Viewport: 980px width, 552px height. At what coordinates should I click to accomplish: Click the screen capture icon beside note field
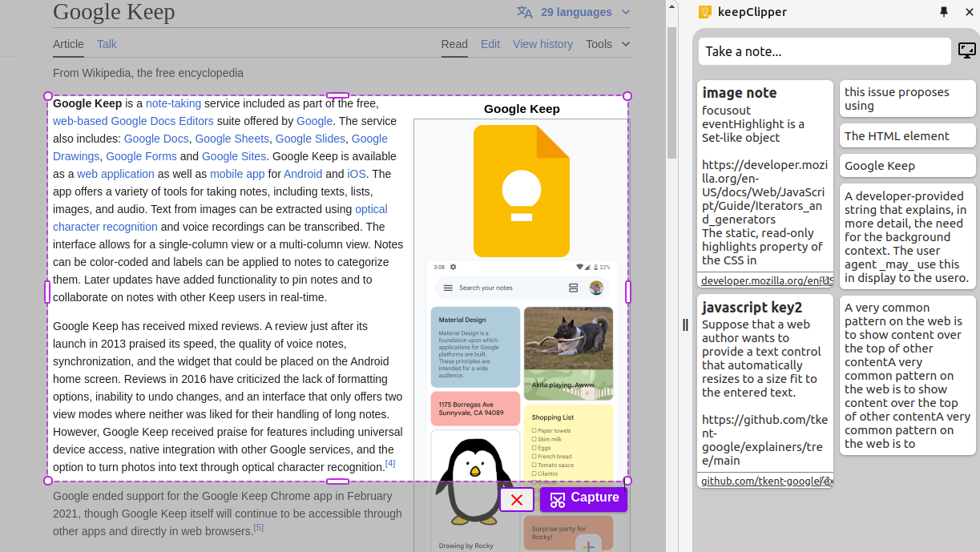(967, 50)
